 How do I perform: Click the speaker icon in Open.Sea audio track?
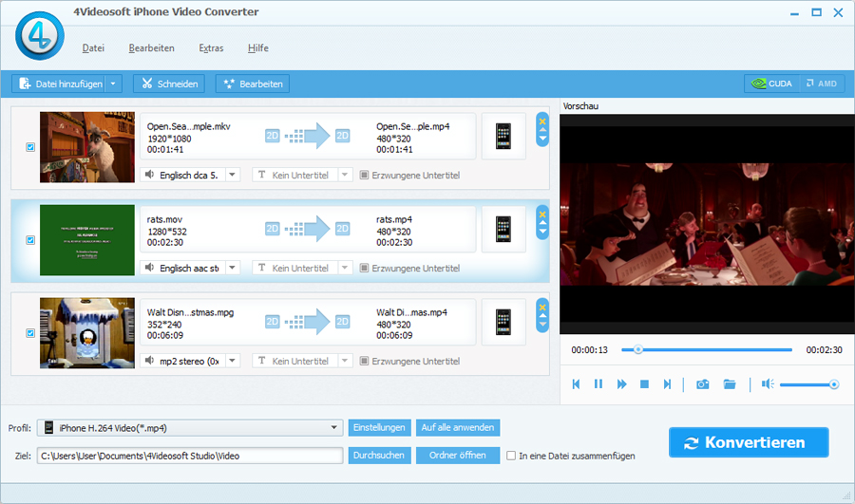pos(149,175)
